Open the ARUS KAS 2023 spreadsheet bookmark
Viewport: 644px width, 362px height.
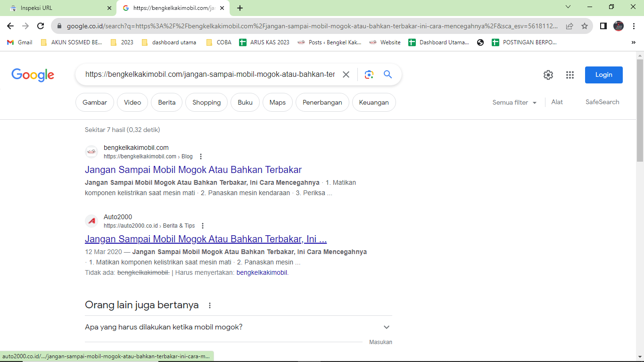pos(264,42)
